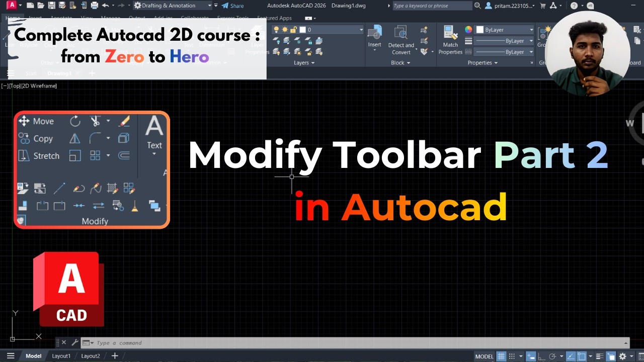
Task: Click the Save icon in the quick access toolbar
Action: pos(52,6)
